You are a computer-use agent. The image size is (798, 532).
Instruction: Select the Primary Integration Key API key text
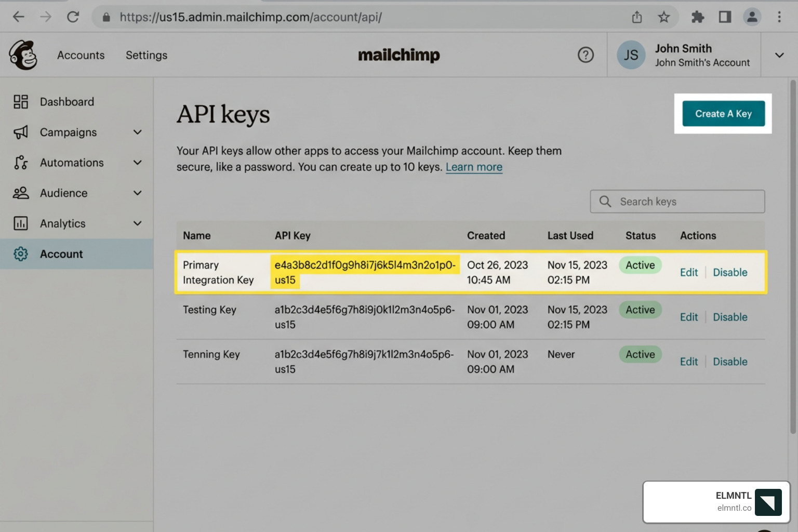coord(365,272)
